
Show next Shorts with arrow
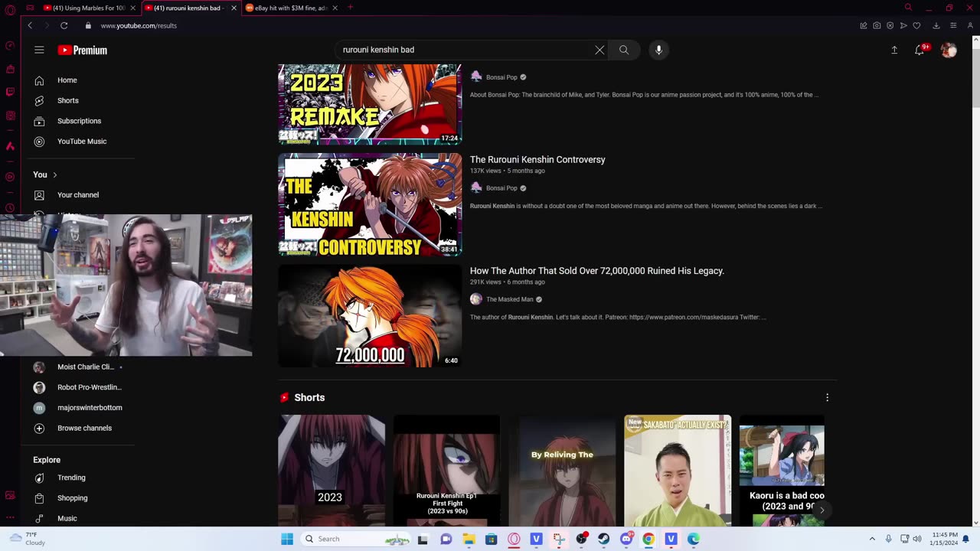(822, 510)
